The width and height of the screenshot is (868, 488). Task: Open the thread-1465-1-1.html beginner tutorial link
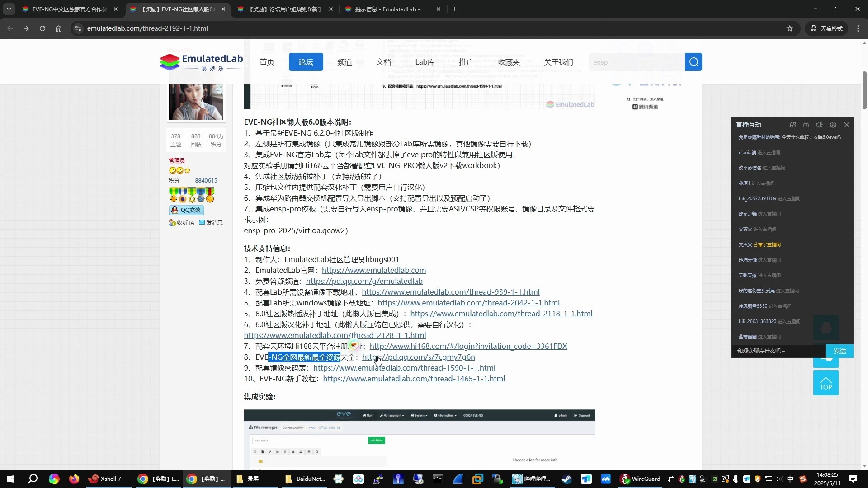[414, 379]
